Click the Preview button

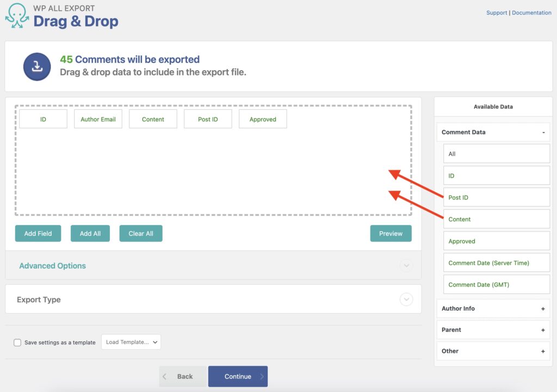coord(391,233)
